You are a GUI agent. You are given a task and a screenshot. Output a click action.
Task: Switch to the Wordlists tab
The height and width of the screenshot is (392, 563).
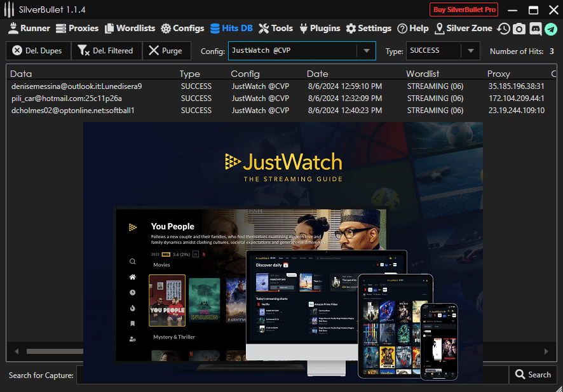click(x=130, y=29)
